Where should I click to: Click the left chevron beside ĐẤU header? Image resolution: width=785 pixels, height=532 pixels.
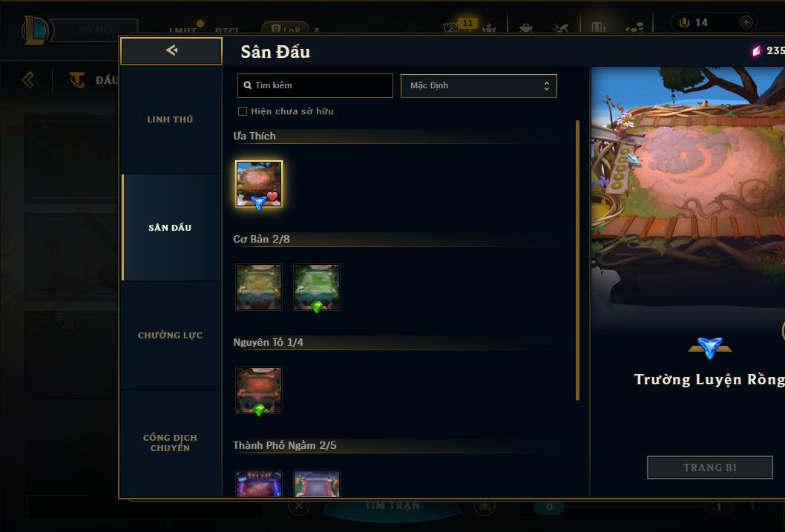click(x=28, y=79)
